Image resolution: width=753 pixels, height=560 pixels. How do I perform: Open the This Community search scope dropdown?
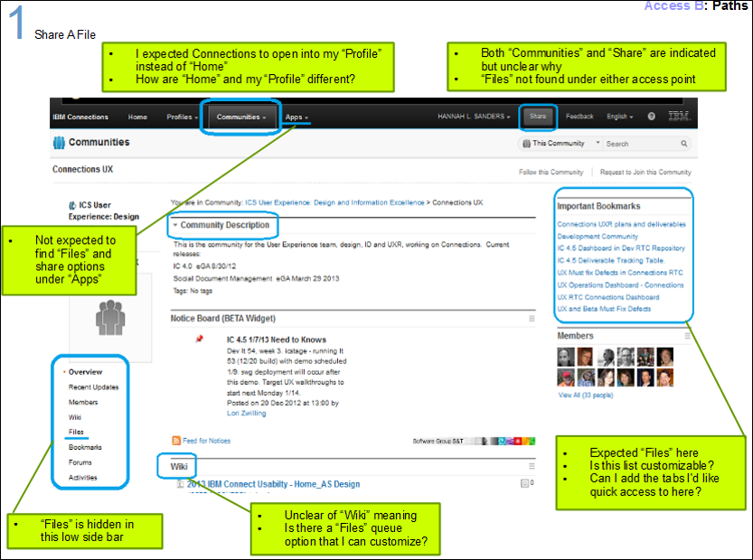[561, 144]
